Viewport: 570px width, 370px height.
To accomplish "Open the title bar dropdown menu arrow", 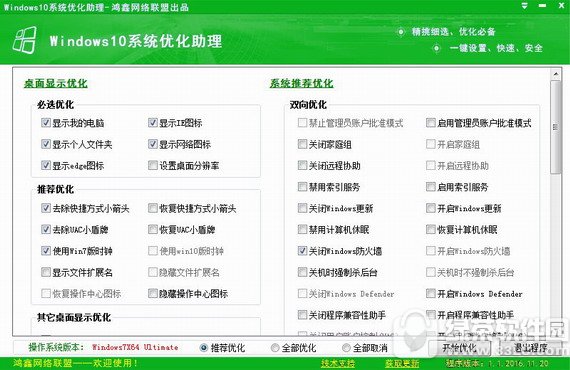I will [525, 6].
